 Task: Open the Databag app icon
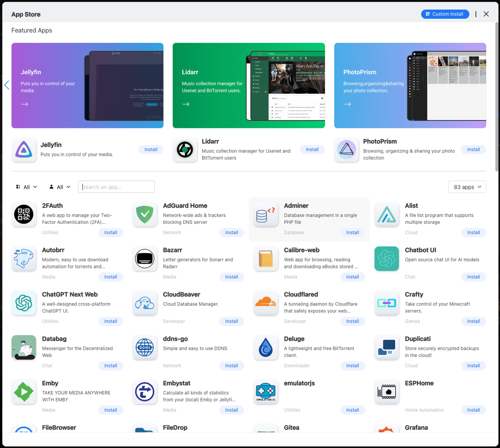24,348
